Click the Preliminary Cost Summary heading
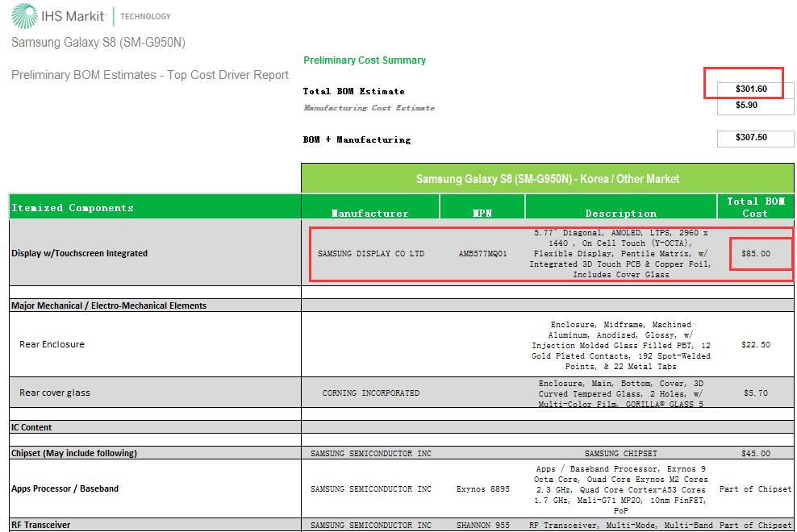 pos(364,60)
